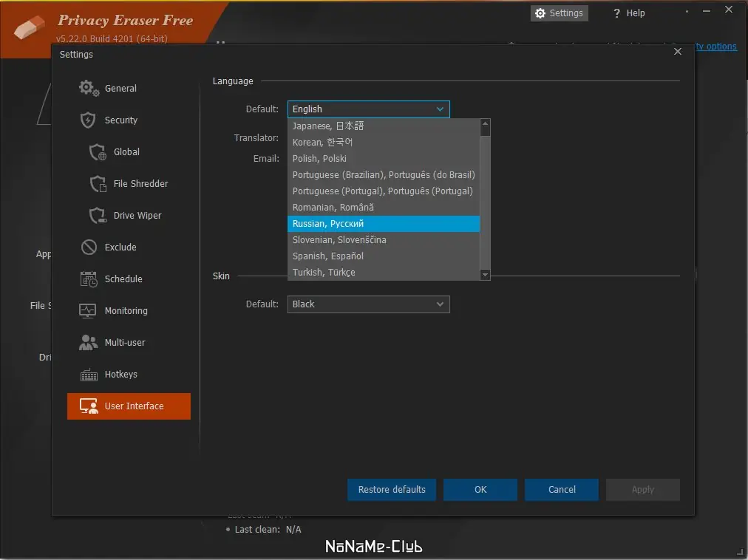Screen dimensions: 748x560
Task: Open the General settings section
Action: click(x=119, y=88)
